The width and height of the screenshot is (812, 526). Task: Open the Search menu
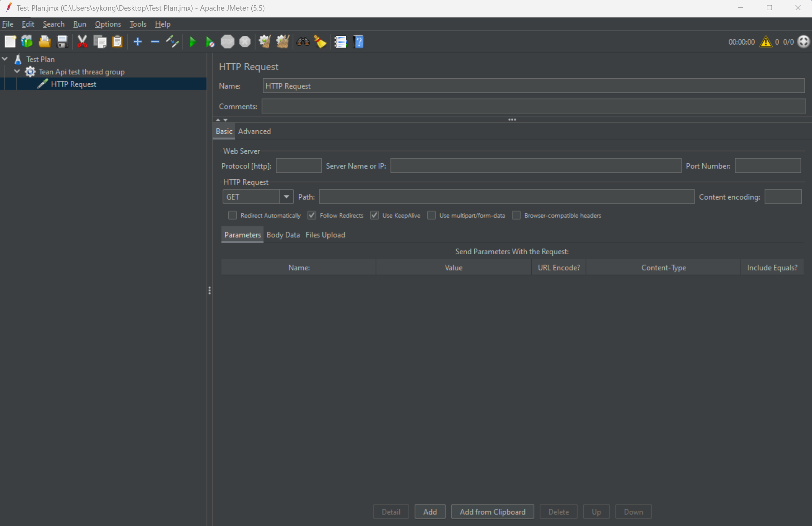pyautogui.click(x=53, y=24)
